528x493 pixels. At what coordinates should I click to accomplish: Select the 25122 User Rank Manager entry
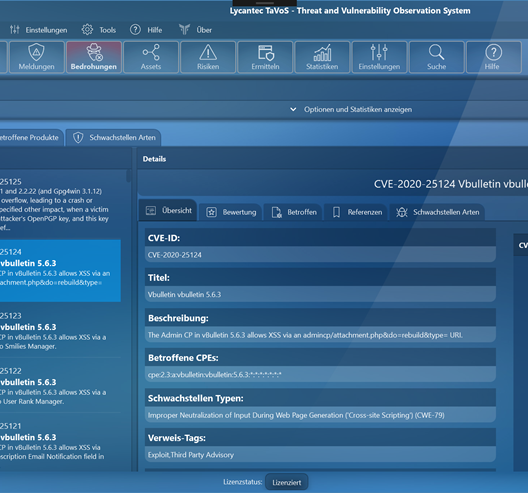click(x=61, y=386)
